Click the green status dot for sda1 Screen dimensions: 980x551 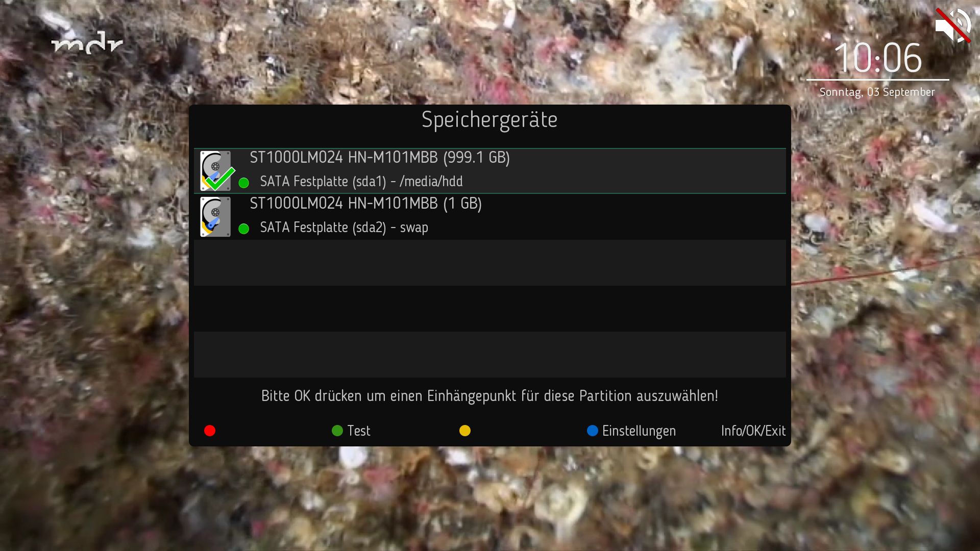pos(244,183)
